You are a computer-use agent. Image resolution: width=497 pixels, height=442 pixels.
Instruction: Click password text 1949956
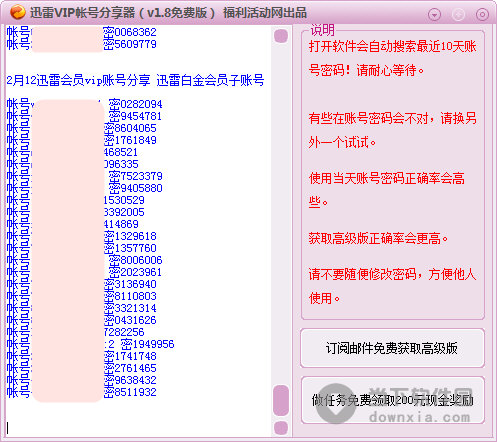153,344
